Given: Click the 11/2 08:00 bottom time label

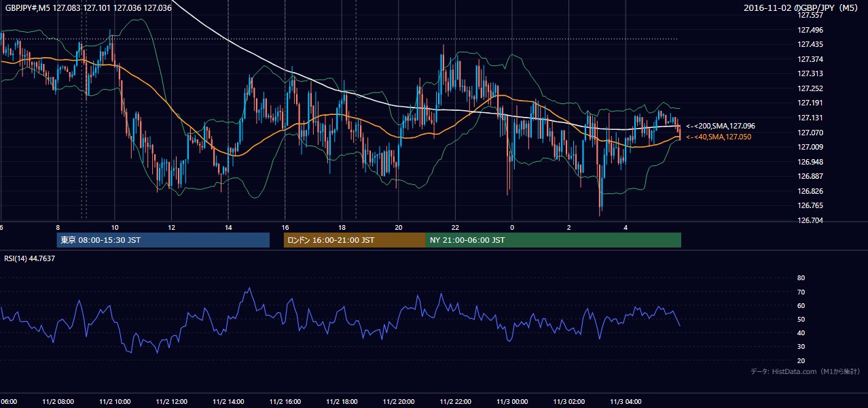Looking at the screenshot, I should tap(58, 401).
